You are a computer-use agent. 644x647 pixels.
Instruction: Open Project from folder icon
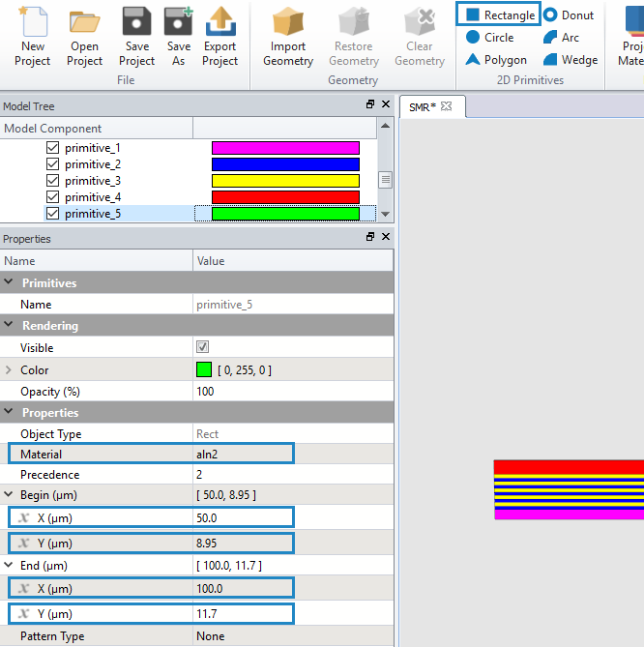[x=84, y=37]
